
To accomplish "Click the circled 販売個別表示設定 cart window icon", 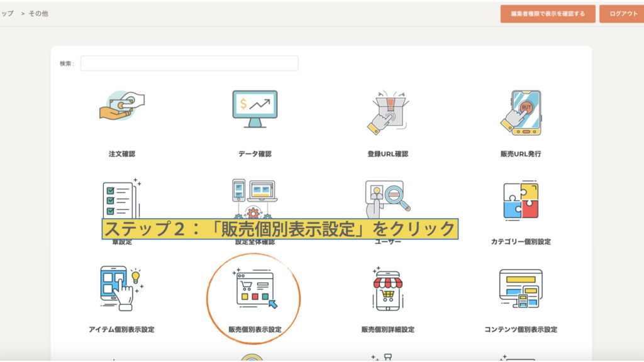I will (x=254, y=290).
